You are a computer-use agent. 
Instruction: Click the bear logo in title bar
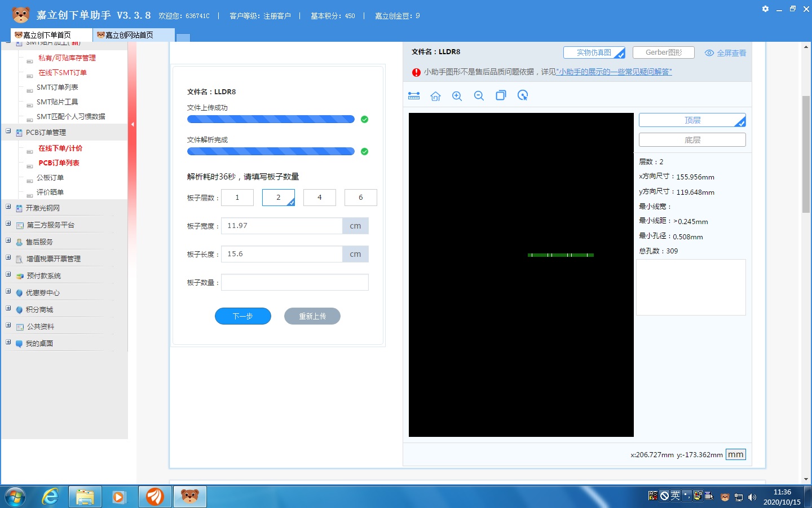(x=21, y=15)
